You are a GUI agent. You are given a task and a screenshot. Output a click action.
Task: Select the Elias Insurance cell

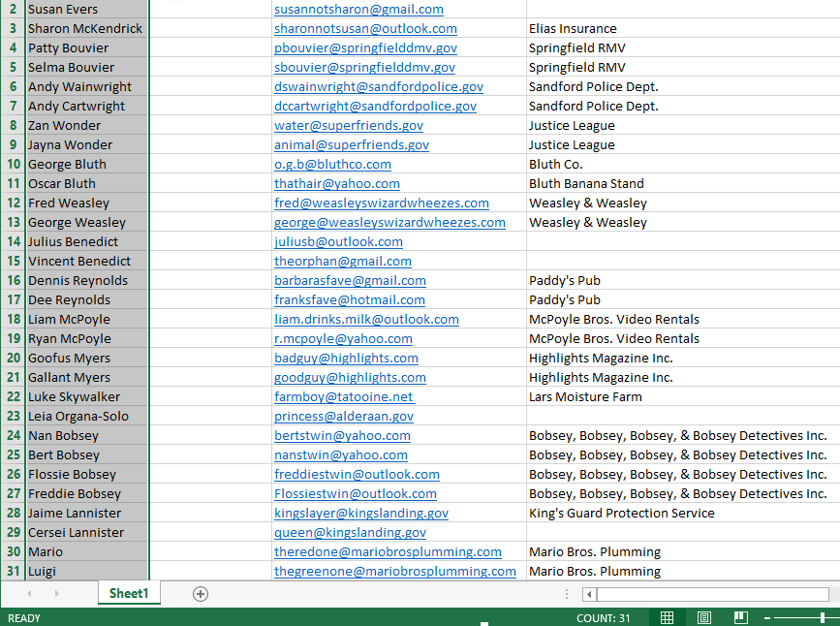[683, 28]
